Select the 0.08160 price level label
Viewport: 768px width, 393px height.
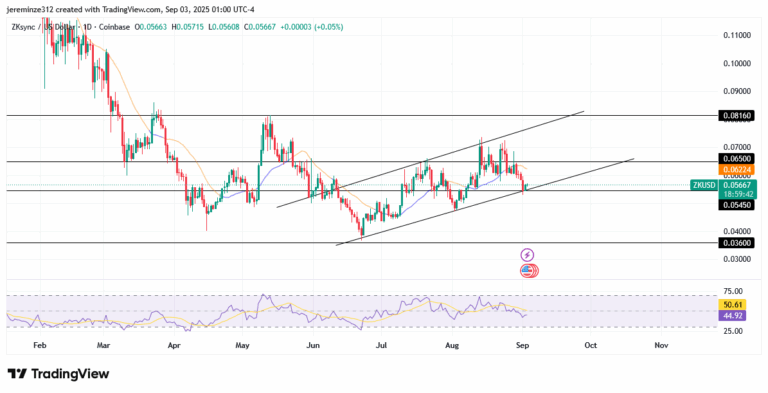[x=736, y=116]
